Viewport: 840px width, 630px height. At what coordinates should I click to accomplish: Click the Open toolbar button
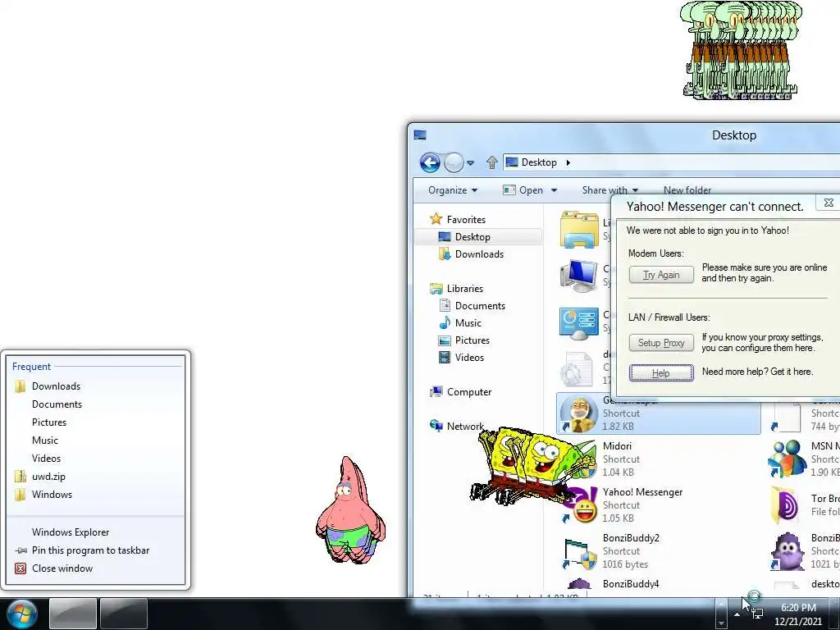(523, 190)
